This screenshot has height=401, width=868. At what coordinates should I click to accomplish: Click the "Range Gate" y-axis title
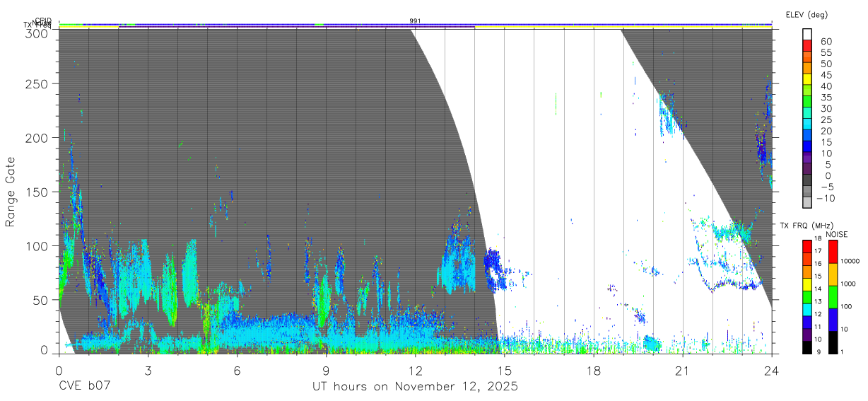(x=11, y=192)
